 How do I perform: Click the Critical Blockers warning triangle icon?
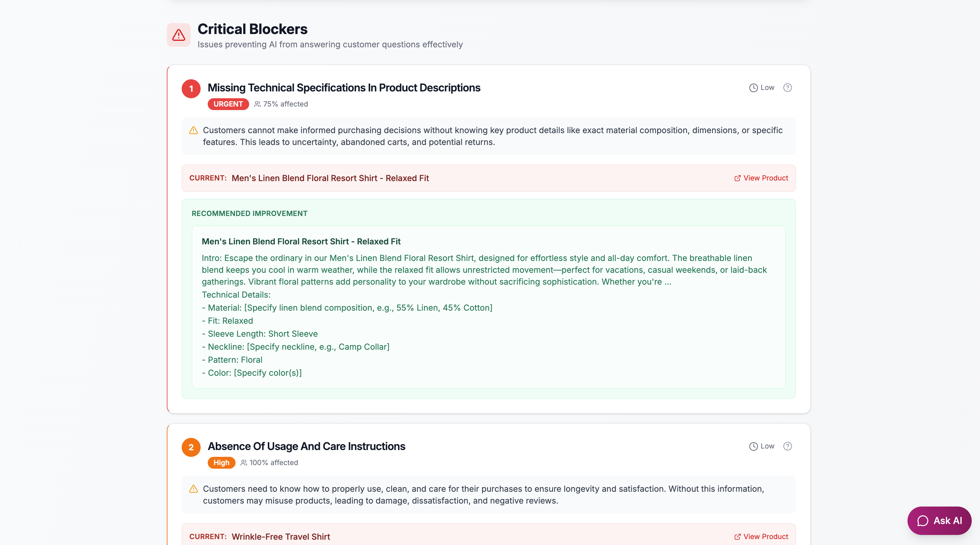point(179,35)
